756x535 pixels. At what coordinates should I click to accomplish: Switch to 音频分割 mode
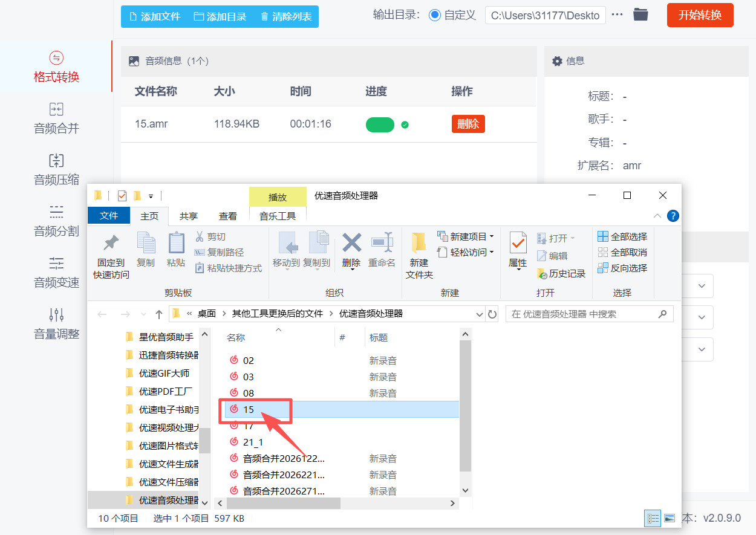[56, 221]
